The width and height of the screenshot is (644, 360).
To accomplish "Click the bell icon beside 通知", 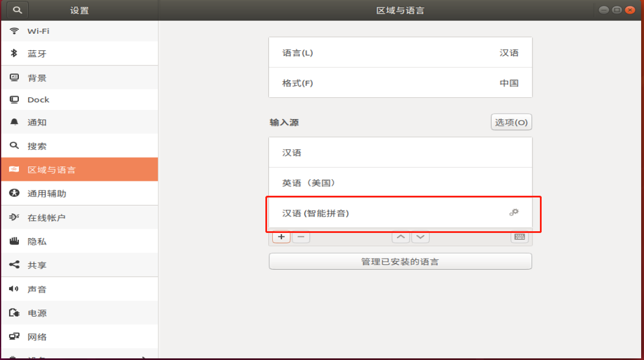I will (x=14, y=122).
